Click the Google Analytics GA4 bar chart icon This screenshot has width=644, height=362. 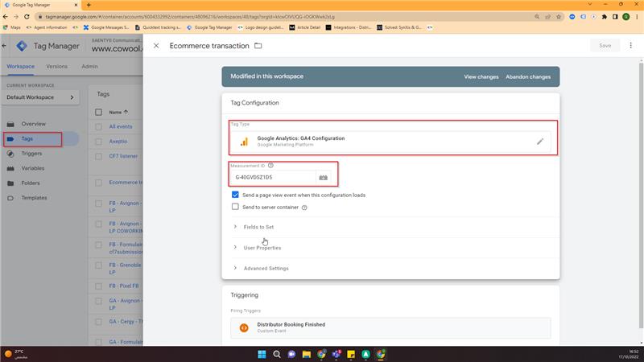244,142
